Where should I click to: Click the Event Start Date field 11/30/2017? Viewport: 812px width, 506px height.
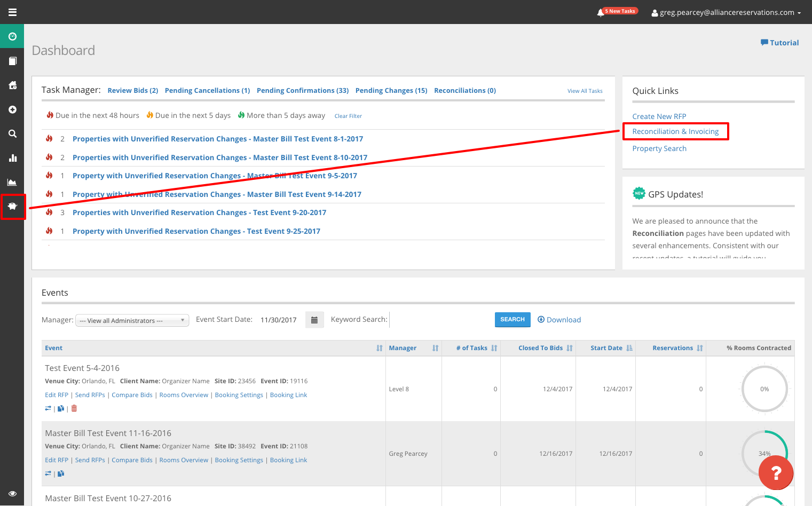click(x=280, y=320)
